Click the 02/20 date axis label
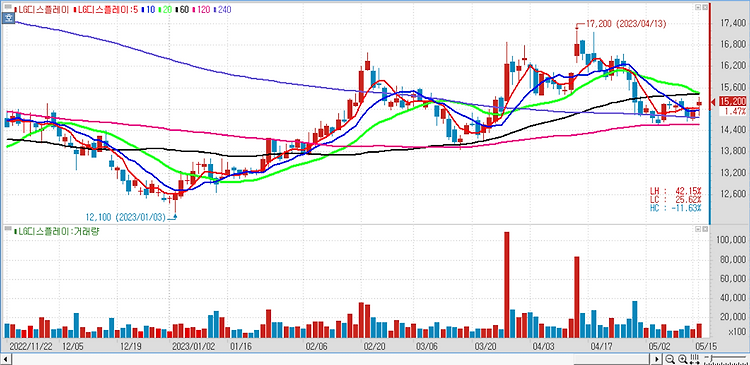750x365 pixels. click(375, 346)
